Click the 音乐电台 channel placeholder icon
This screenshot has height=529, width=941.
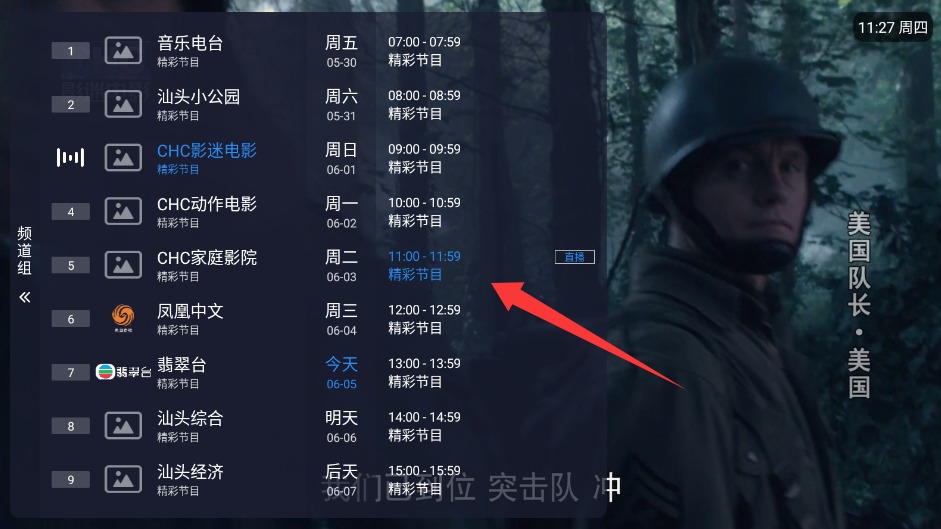123,50
